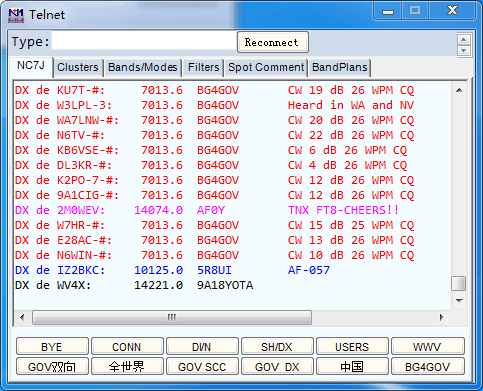Click the 中国 button
The width and height of the screenshot is (483, 391).
pyautogui.click(x=352, y=367)
